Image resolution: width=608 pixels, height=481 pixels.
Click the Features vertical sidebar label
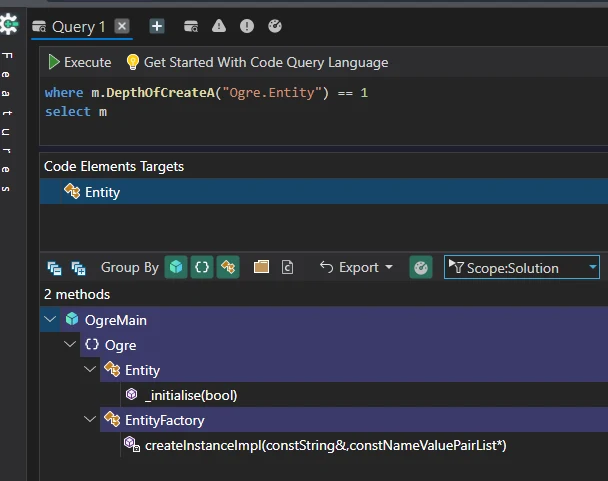[7, 122]
